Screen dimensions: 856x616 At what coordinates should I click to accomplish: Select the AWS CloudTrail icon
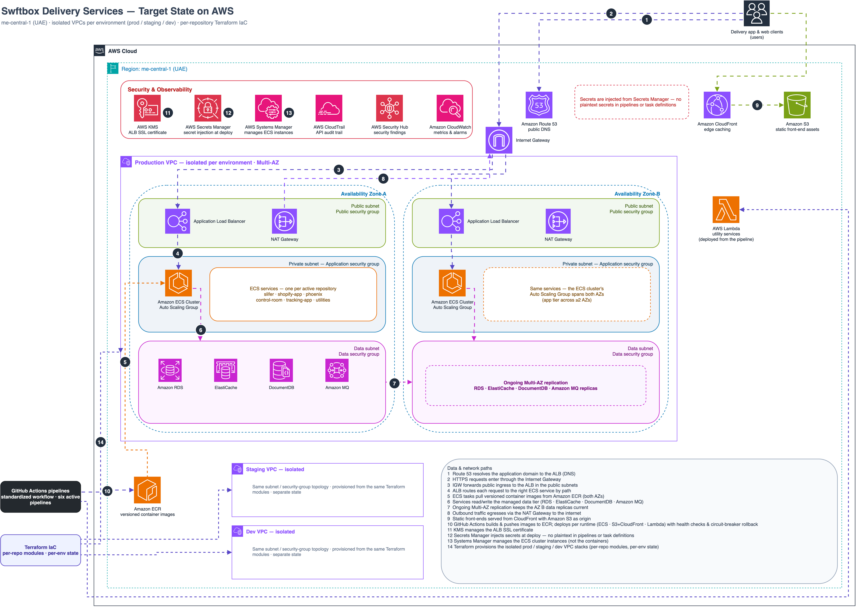coord(329,108)
